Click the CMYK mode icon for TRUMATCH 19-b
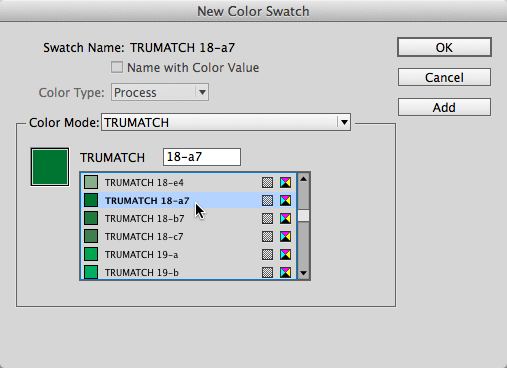 click(x=285, y=272)
